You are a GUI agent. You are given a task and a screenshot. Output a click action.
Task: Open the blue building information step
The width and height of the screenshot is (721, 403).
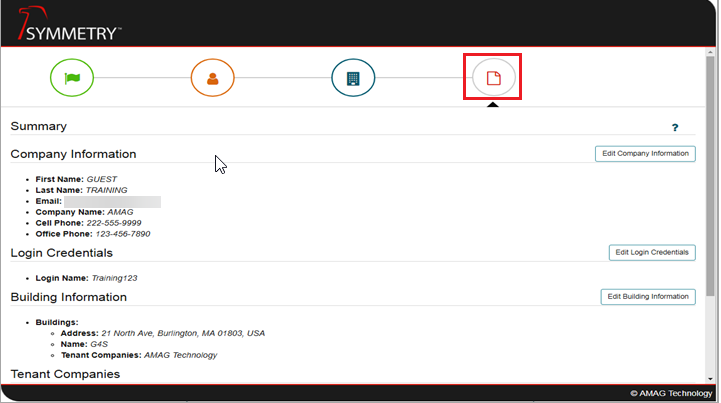coord(353,78)
